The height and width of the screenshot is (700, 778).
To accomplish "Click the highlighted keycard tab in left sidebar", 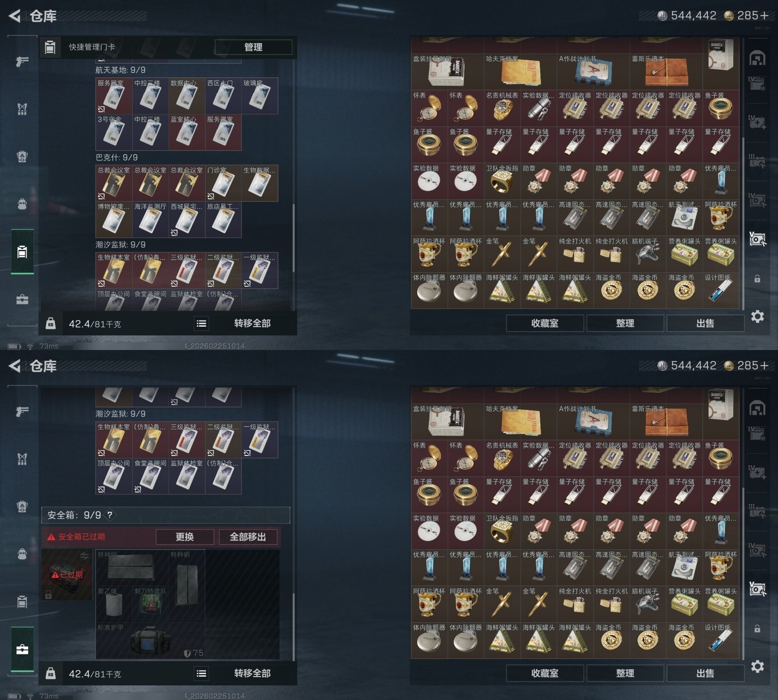I will (x=22, y=252).
